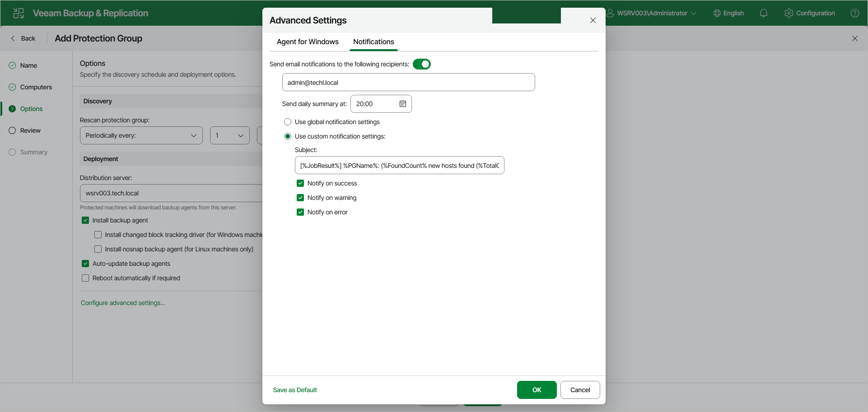
Task: Go to the Name wizard step
Action: click(x=28, y=65)
